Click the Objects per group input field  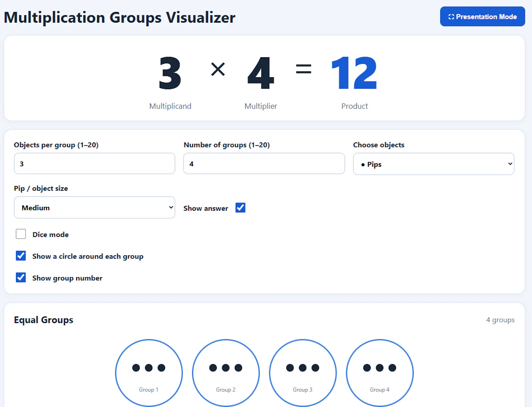pyautogui.click(x=94, y=163)
